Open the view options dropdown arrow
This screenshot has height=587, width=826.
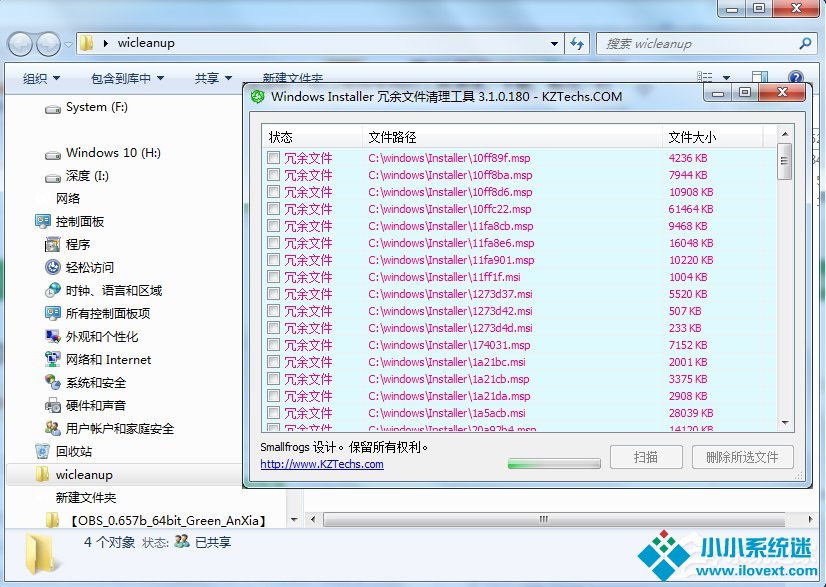tap(726, 77)
